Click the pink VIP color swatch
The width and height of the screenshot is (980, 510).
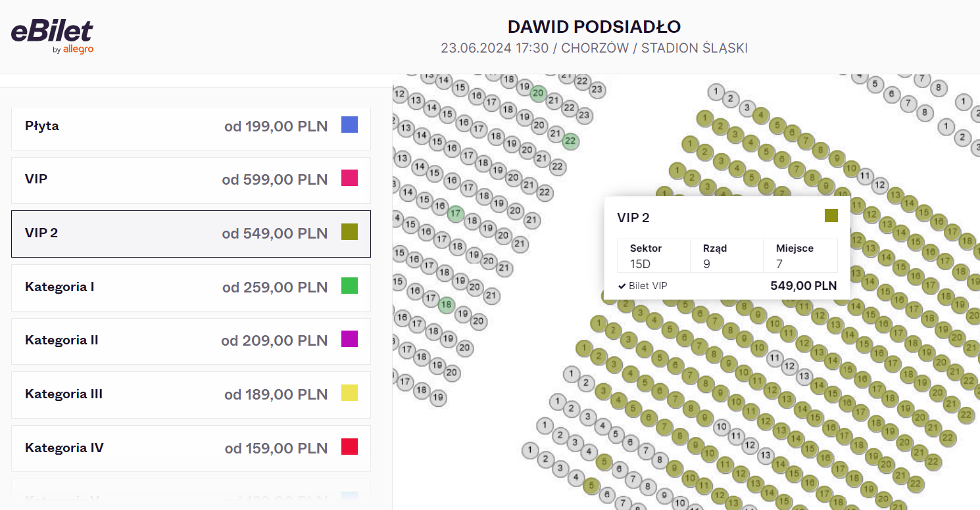[349, 178]
